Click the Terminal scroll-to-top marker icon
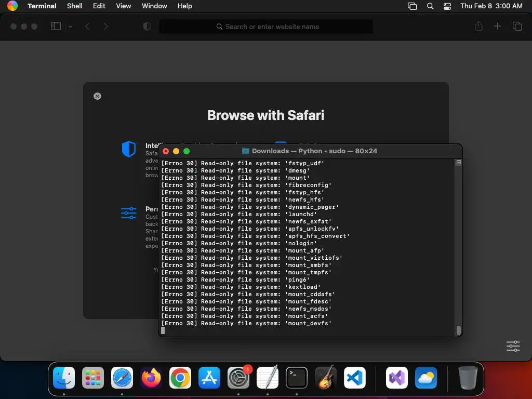Screen dimensions: 532x399 (x=458, y=163)
